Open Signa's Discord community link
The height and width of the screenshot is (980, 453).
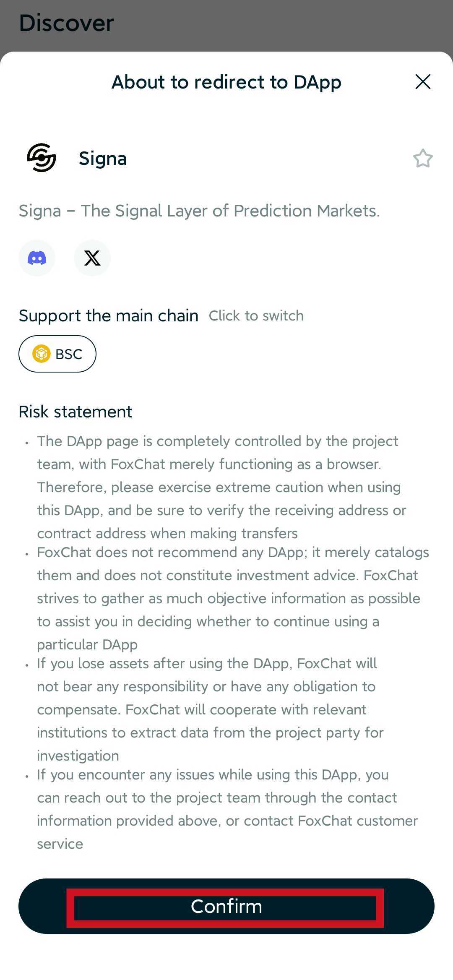tap(37, 258)
